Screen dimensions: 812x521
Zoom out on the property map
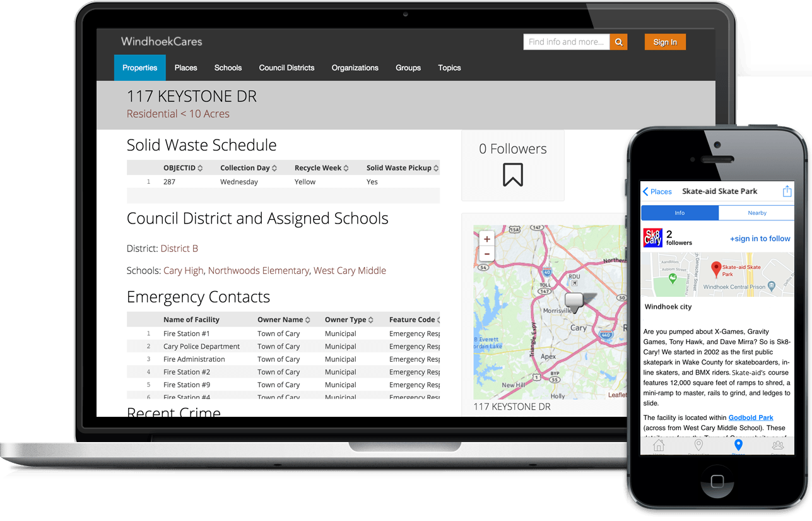(x=486, y=254)
